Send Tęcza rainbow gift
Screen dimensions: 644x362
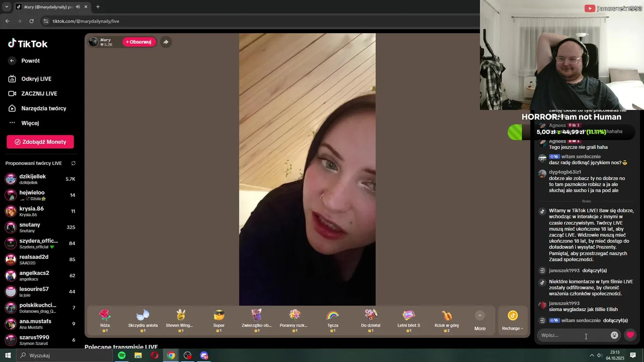333,321
